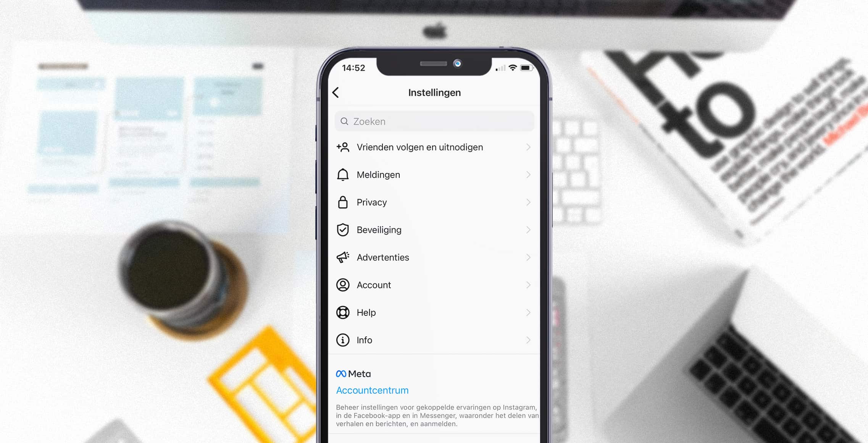This screenshot has width=868, height=443.
Task: Open Privacy settings menu
Action: (x=434, y=202)
